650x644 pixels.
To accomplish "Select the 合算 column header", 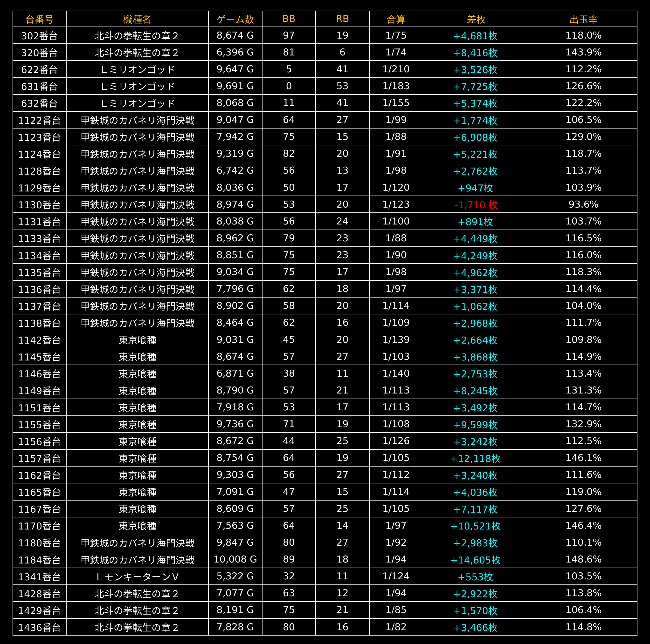I will (x=396, y=19).
